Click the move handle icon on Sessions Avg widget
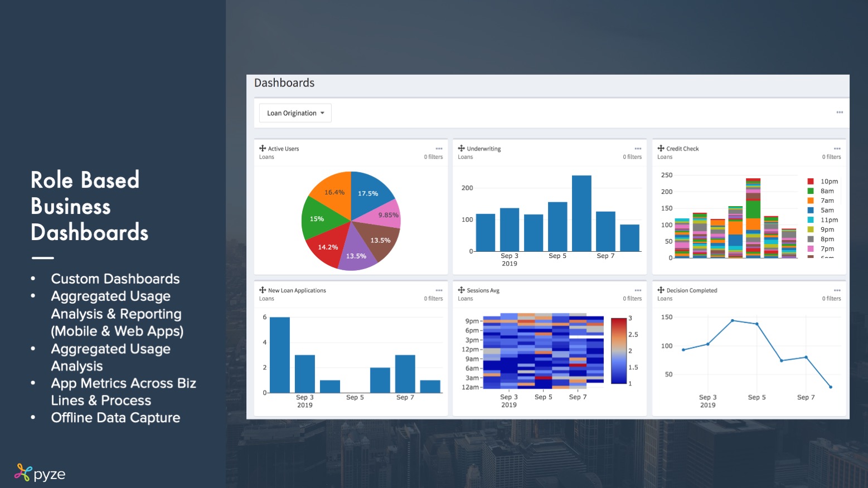868x488 pixels. coord(461,290)
